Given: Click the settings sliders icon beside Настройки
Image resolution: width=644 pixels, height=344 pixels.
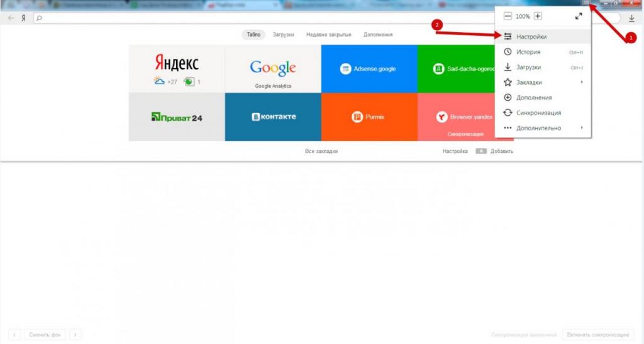Looking at the screenshot, I should [508, 36].
